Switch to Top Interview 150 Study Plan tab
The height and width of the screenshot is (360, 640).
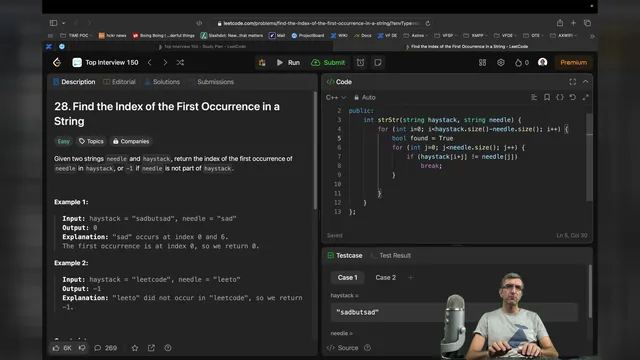tap(202, 47)
